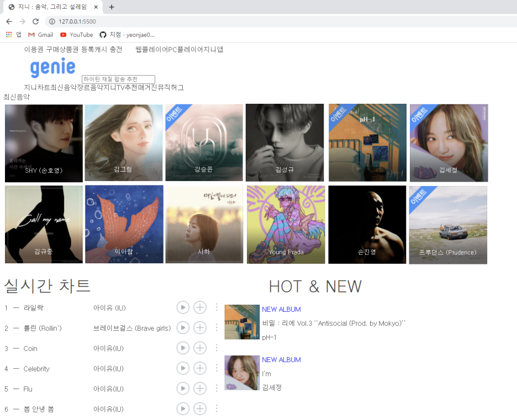Open more options for 봄 안녕 봄
517x420 pixels.
click(x=217, y=409)
